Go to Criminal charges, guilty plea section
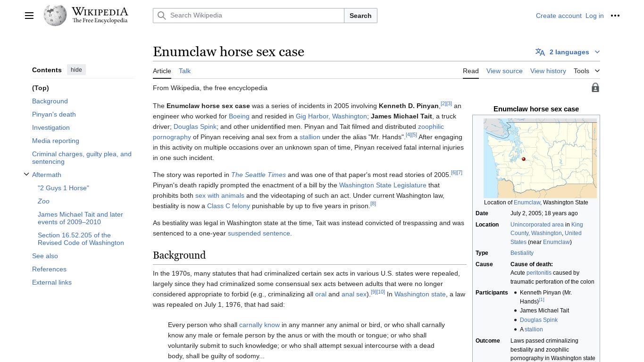 [x=82, y=158]
